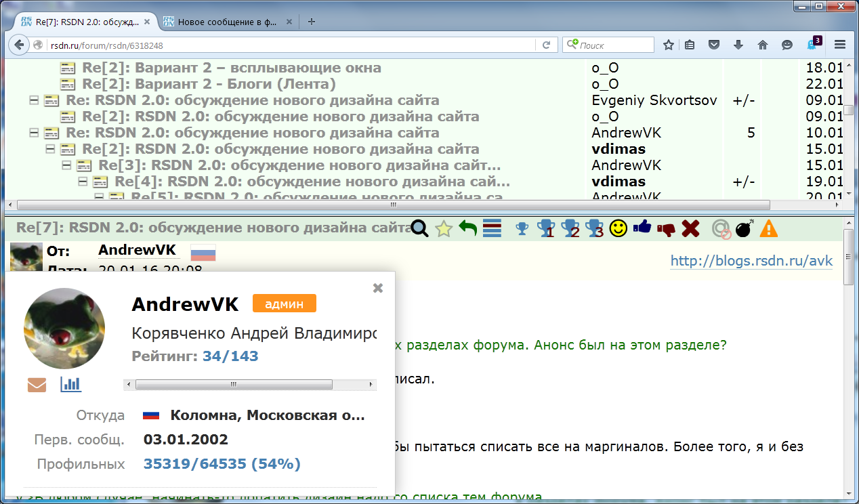Open the Firefox hamburger menu
Screen dimensions: 859x504
(x=840, y=45)
